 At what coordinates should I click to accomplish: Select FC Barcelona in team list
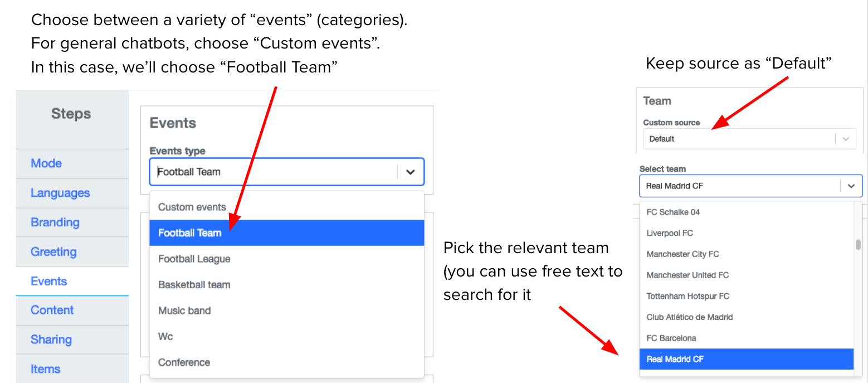click(671, 338)
